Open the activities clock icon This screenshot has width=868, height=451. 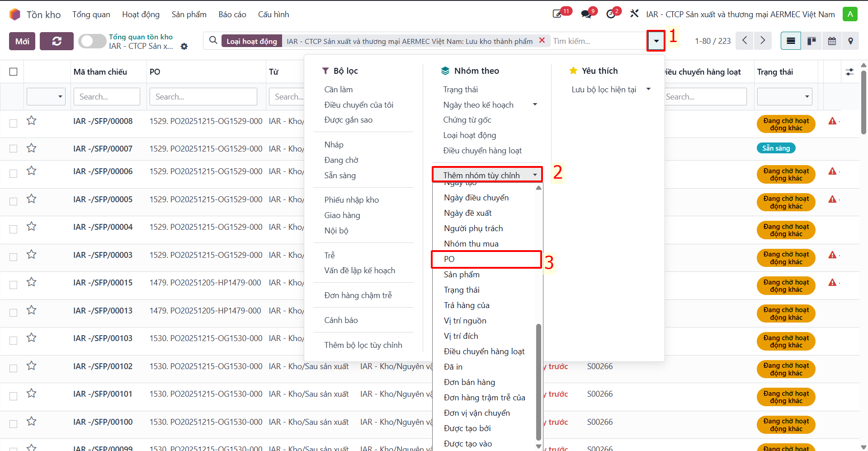click(611, 14)
